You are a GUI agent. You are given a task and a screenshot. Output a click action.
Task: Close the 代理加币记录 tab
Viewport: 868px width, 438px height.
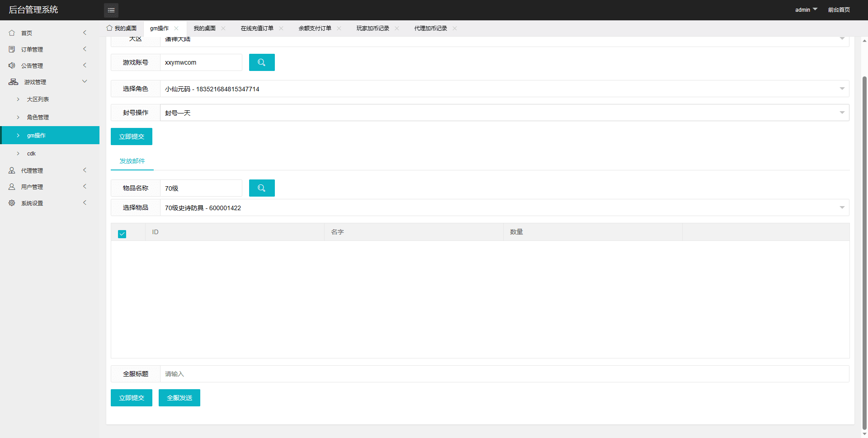(455, 28)
